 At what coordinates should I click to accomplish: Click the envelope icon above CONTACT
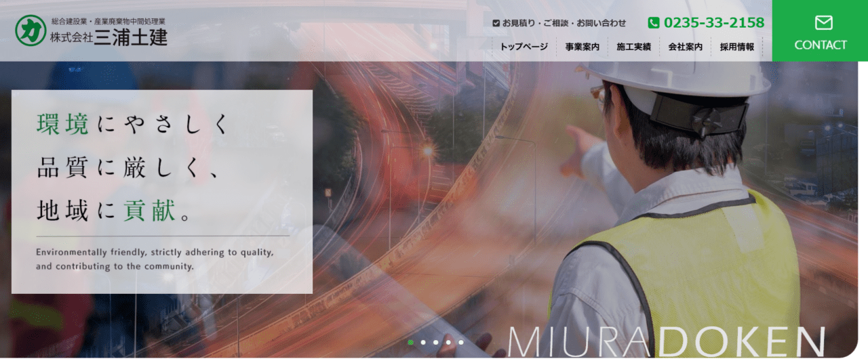pos(823,23)
